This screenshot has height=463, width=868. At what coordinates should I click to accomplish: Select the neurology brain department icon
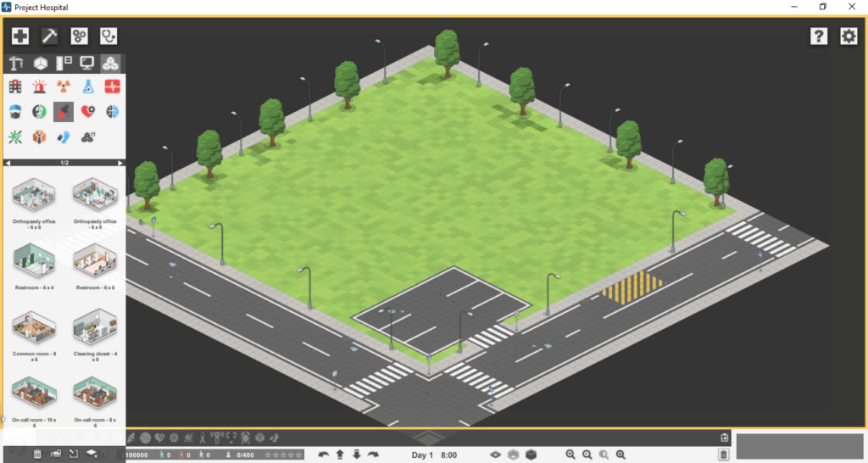tap(113, 112)
